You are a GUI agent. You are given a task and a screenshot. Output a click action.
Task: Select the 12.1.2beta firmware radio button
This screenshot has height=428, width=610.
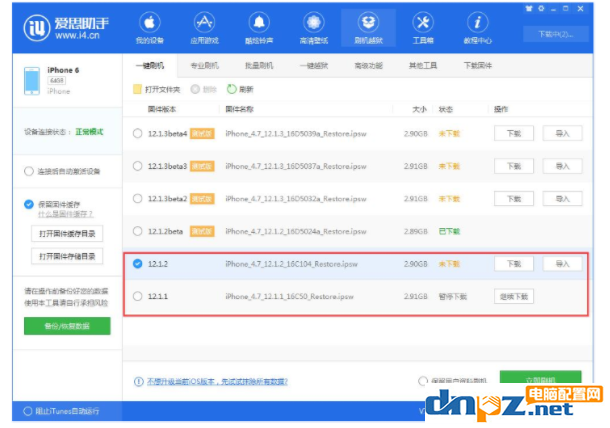(x=137, y=231)
